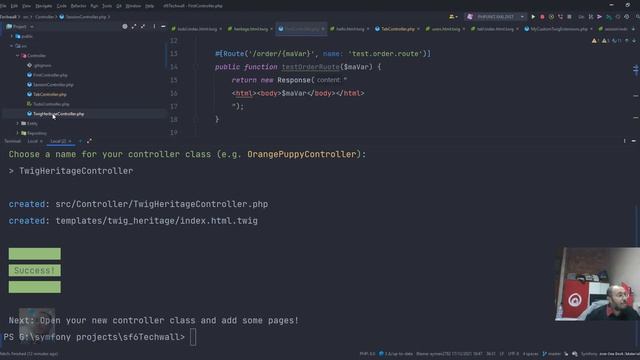Viewport: 640px width, 360px height.
Task: Click testOrderRoute function name in editor
Action: 310,67
